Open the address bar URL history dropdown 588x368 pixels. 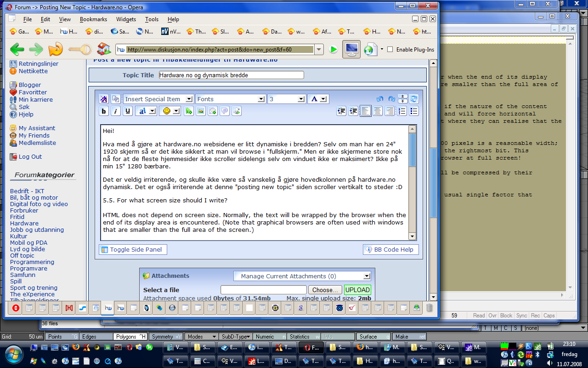(x=319, y=49)
